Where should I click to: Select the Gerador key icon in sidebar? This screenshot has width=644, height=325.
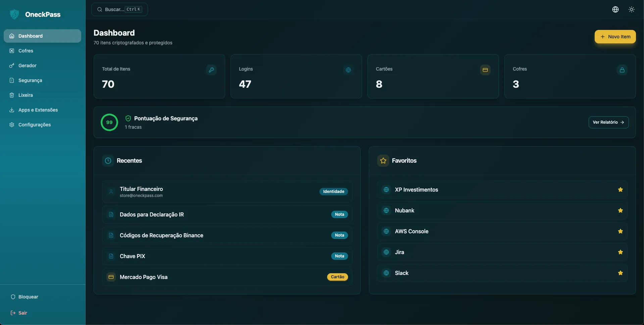12,65
